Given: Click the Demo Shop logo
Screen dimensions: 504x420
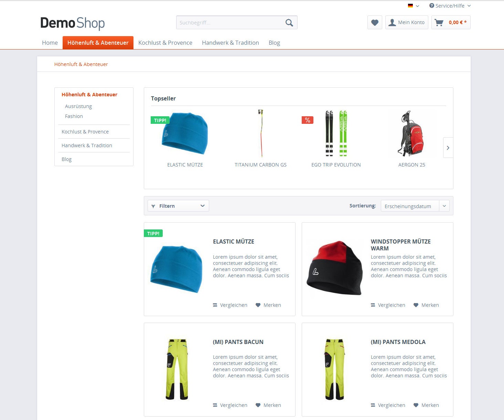Looking at the screenshot, I should 73,23.
